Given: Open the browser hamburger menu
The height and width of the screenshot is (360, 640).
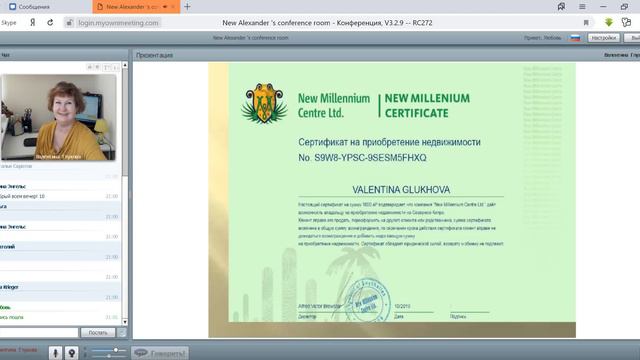Looking at the screenshot, I should tap(582, 7).
